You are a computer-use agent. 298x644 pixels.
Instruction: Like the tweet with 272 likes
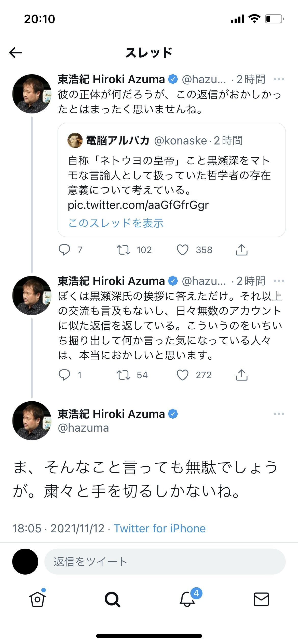(183, 375)
